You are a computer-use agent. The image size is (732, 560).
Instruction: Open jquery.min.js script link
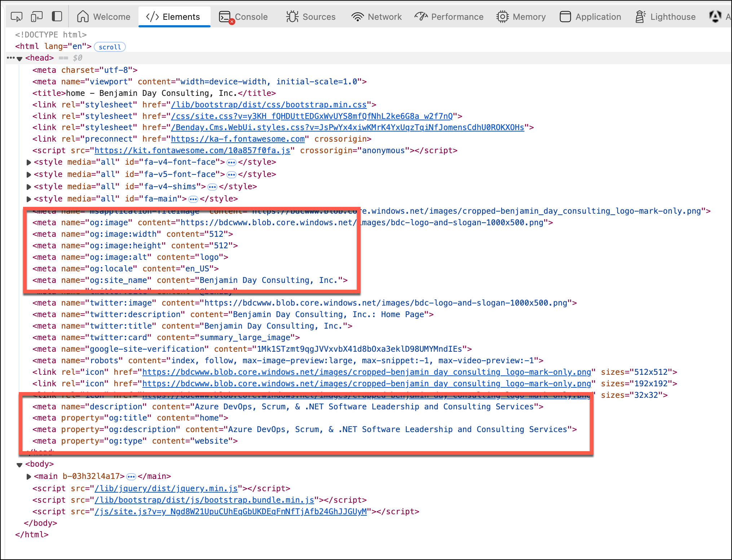[x=166, y=488]
